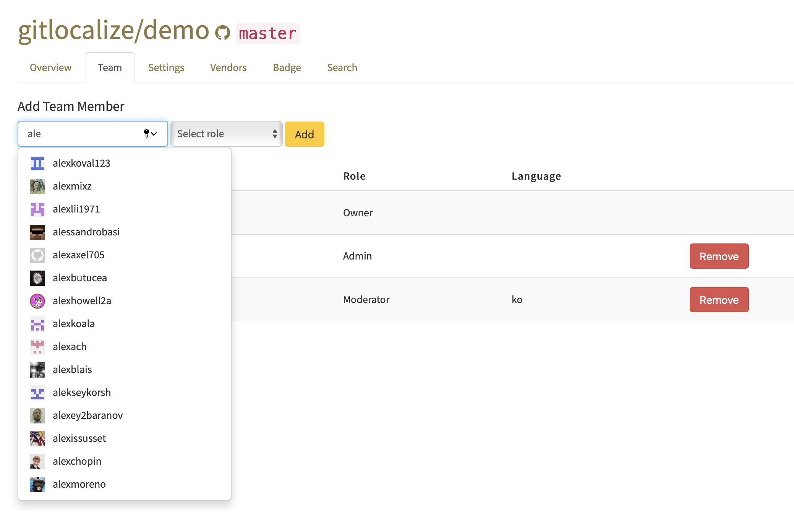This screenshot has height=532, width=794.
Task: Click the alexlii1971 avatar icon
Action: click(x=37, y=208)
